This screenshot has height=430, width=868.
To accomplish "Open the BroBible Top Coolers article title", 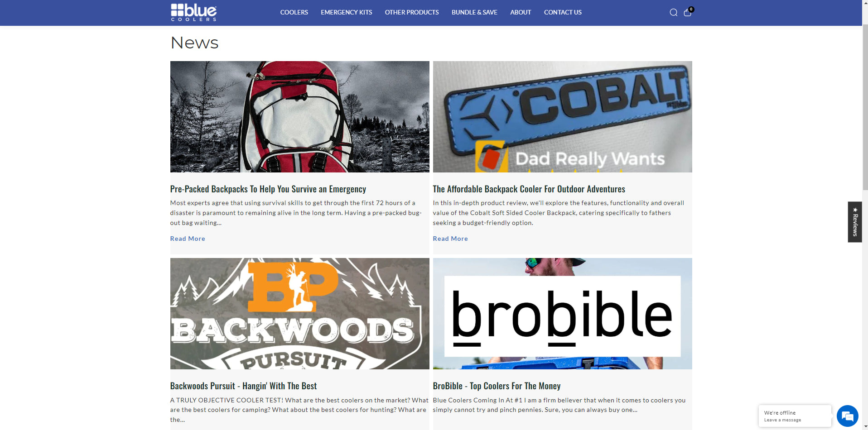I will click(x=497, y=386).
